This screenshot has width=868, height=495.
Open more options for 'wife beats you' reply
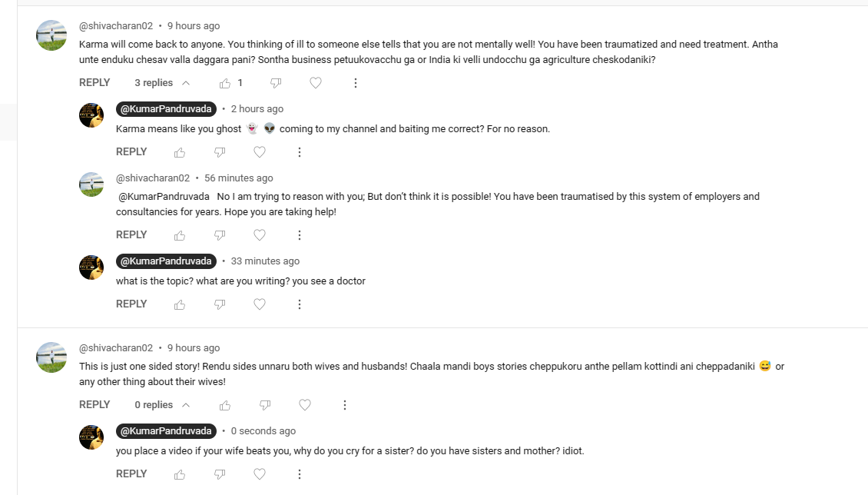(300, 474)
